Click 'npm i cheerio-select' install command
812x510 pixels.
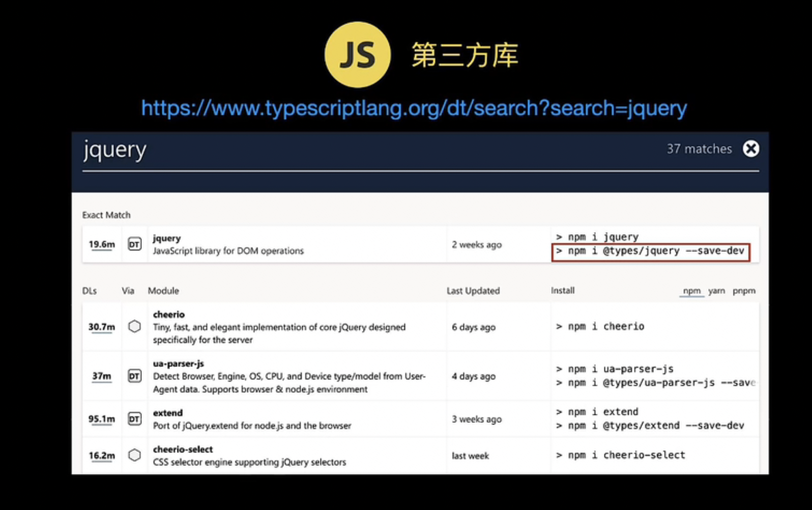[x=621, y=455]
